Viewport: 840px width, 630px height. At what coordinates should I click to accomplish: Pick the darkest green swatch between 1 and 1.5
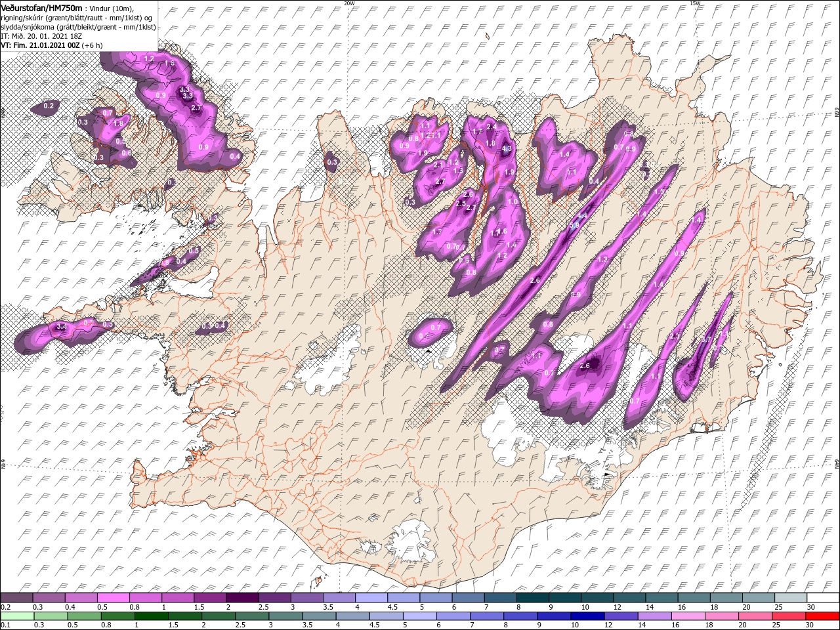point(152,616)
